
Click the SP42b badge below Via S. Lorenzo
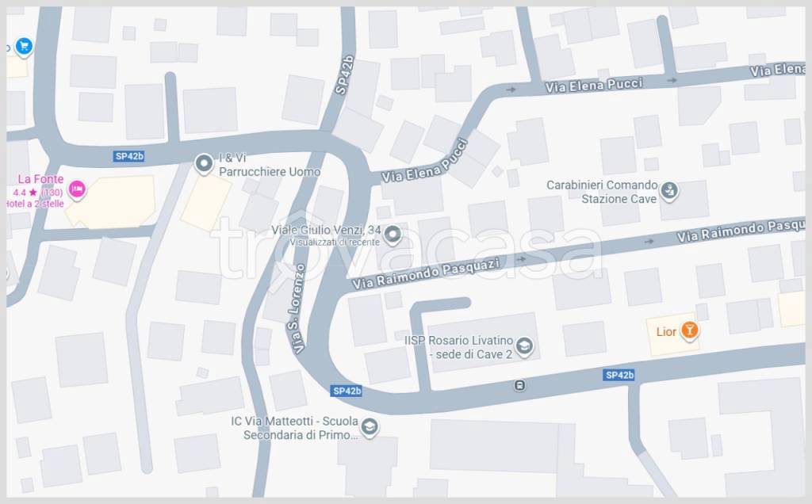[347, 391]
